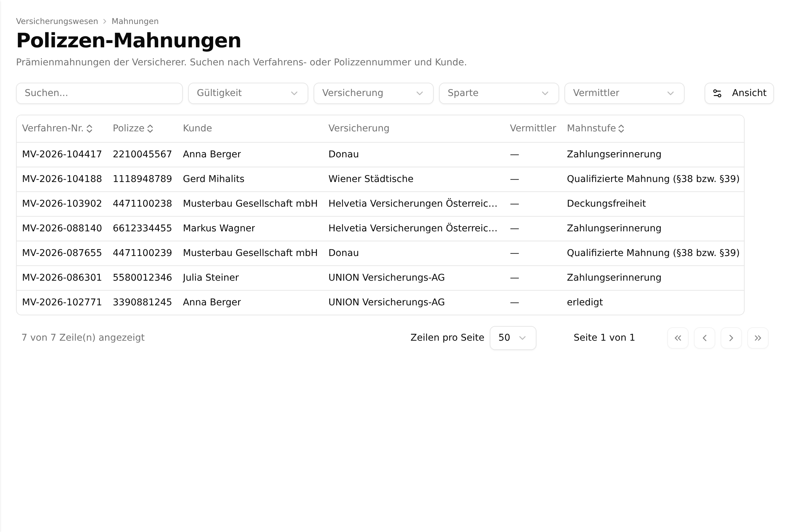
Task: Sort table by Polizze column
Action: pyautogui.click(x=133, y=129)
